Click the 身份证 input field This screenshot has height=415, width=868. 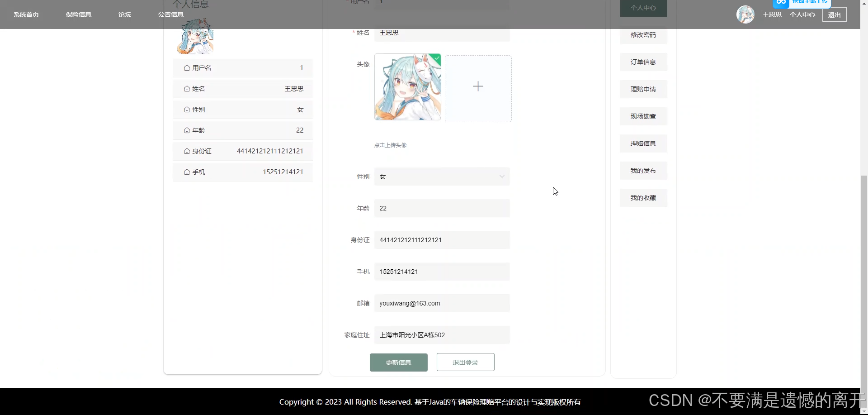(x=442, y=240)
